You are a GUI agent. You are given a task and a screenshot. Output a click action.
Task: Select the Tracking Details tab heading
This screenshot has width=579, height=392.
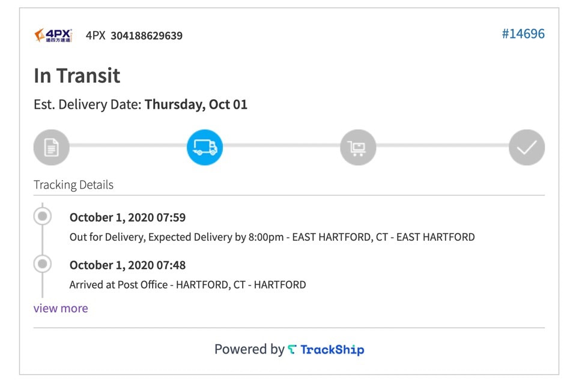pos(73,184)
